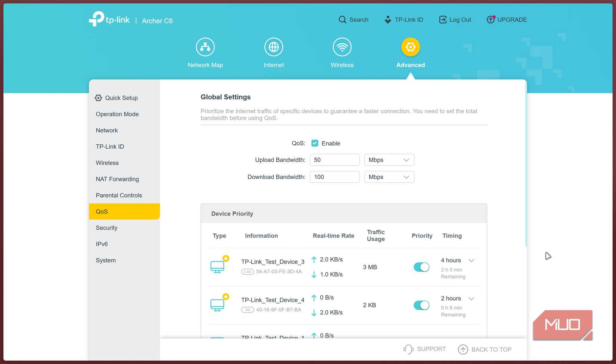Open Network Map via its round icon
Image resolution: width=616 pixels, height=364 pixels.
click(x=205, y=47)
